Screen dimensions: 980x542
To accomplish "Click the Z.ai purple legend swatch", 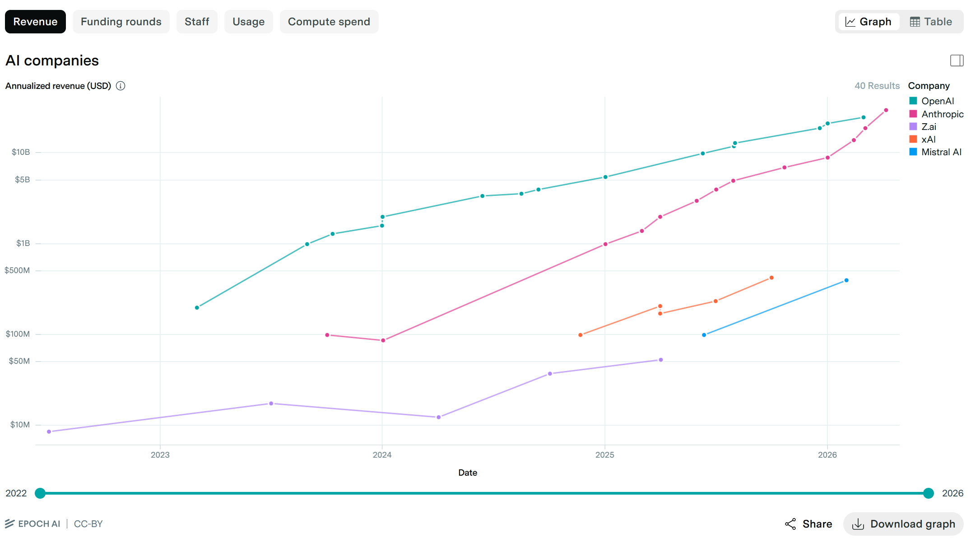I will [913, 127].
